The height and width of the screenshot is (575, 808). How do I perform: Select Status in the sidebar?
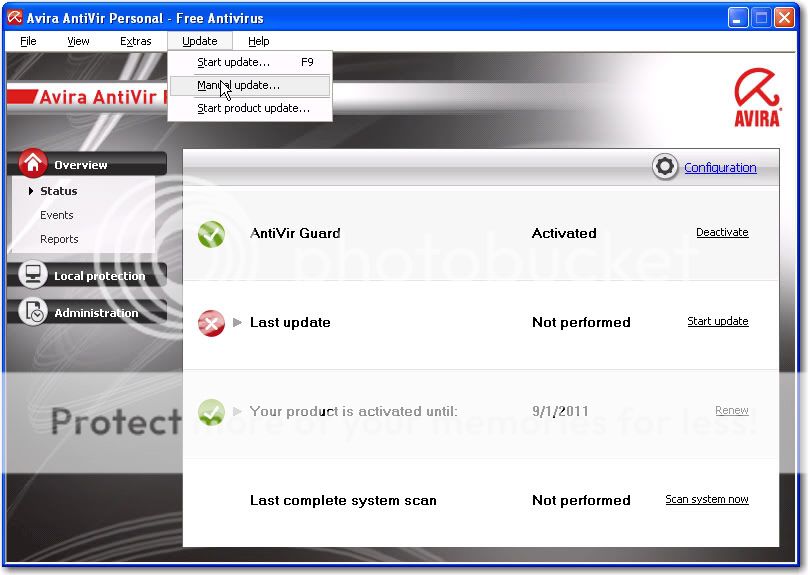(59, 191)
